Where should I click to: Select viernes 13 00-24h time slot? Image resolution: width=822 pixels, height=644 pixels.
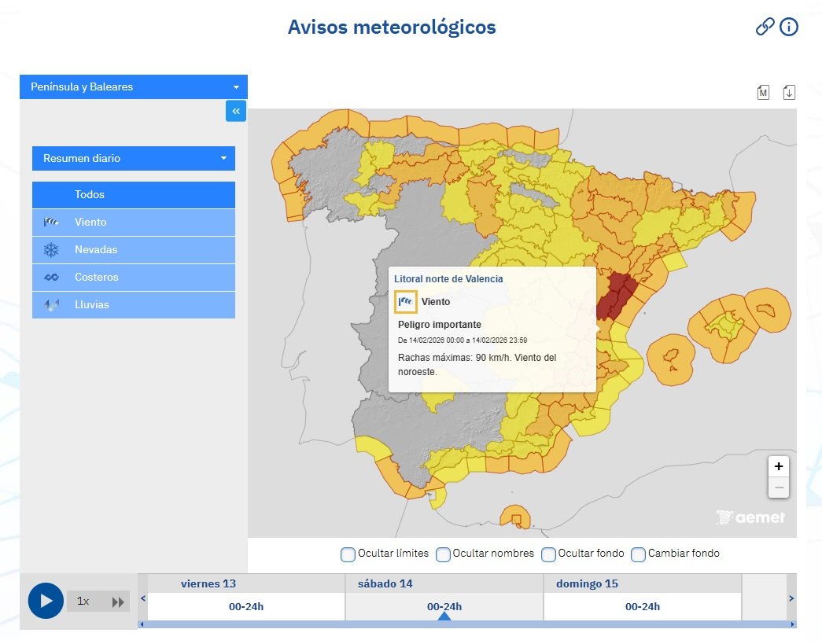[x=246, y=607]
